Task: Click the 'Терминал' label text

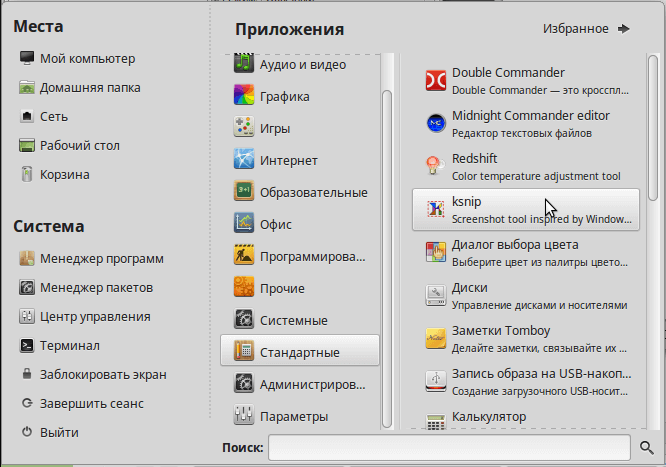Action: [x=70, y=346]
